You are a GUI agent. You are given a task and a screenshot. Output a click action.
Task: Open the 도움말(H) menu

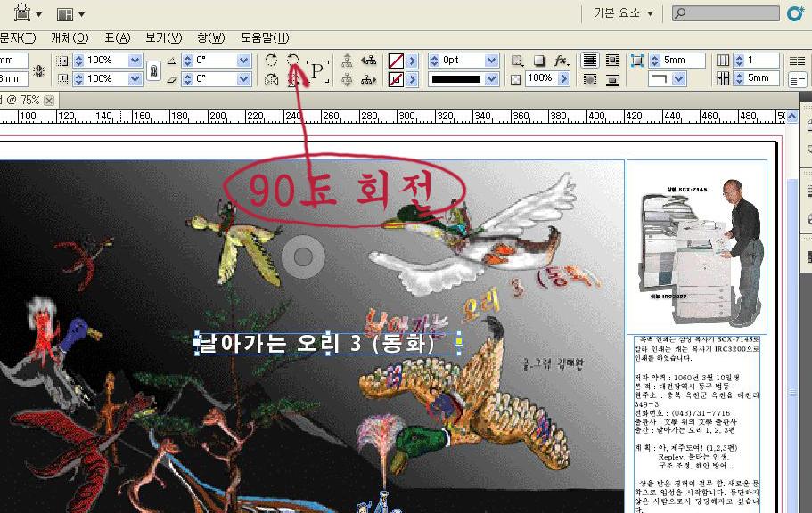(265, 37)
